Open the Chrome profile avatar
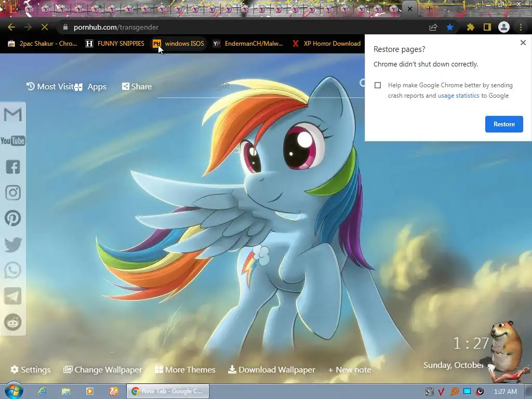The height and width of the screenshot is (399, 532). pos(504,27)
